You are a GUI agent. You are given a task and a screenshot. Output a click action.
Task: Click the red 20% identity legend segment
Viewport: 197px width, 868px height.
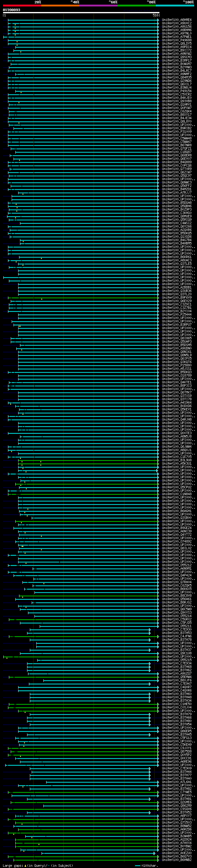tap(22, 6)
